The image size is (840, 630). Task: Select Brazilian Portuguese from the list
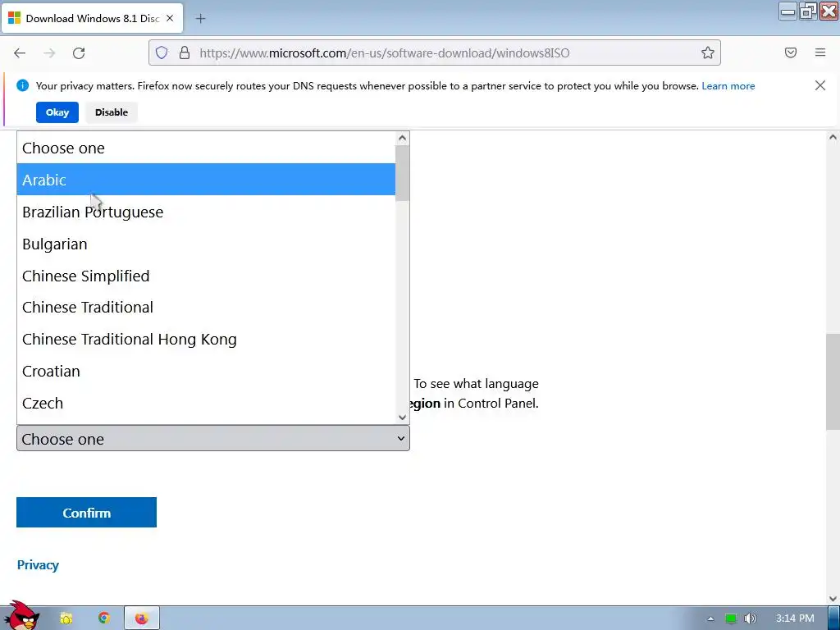(x=206, y=212)
